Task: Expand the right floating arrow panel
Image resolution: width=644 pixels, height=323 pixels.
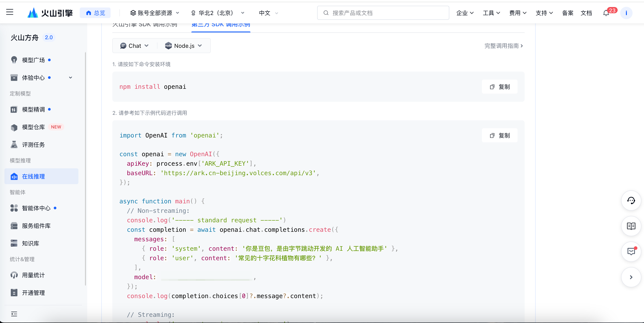Action: (631, 277)
